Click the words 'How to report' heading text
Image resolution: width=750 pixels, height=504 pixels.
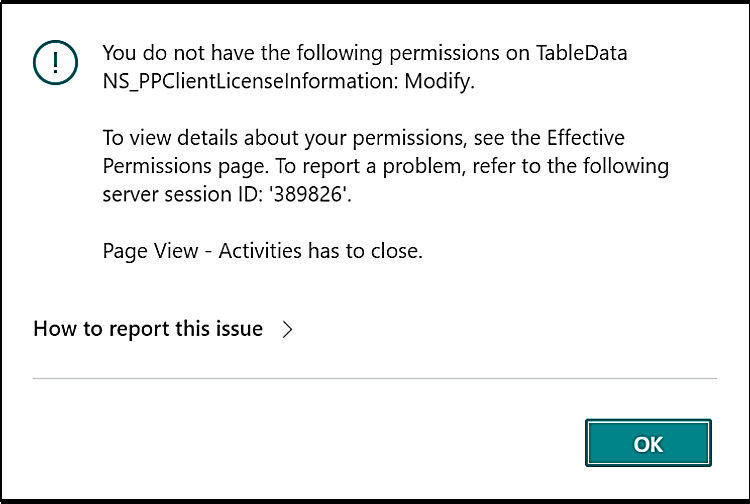(x=101, y=329)
